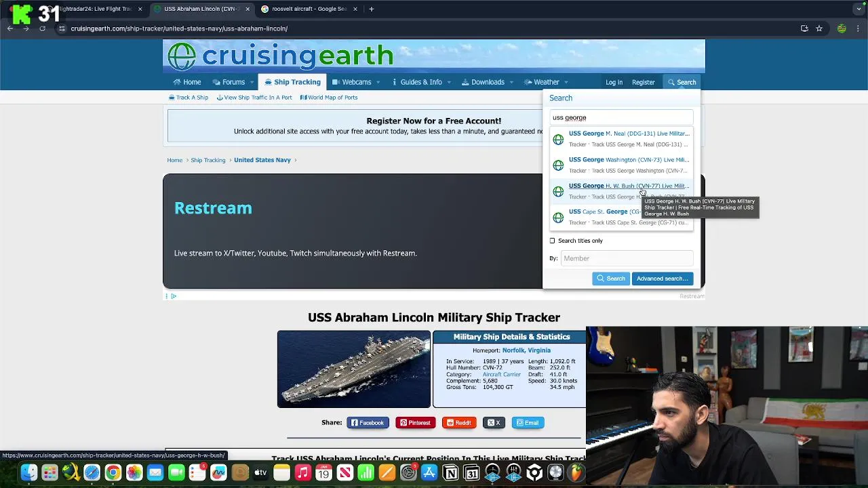Open the Ship Tracking nav tab

[292, 82]
